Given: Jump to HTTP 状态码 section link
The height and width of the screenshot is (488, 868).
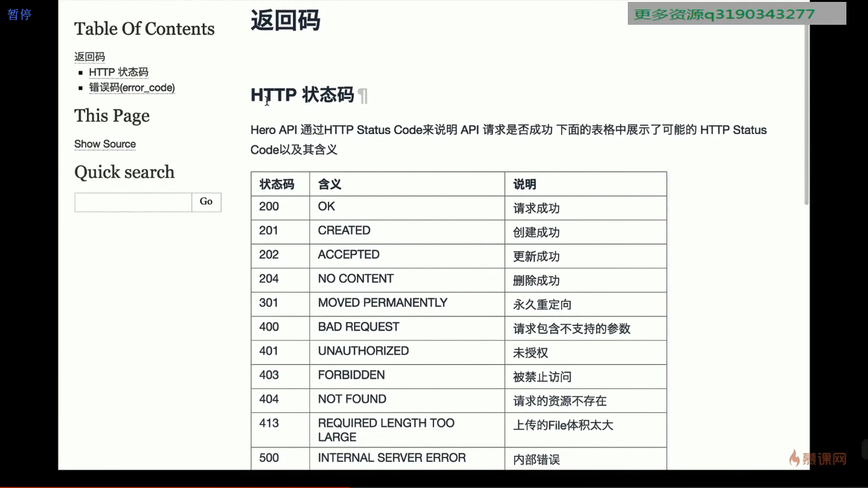Looking at the screenshot, I should (119, 72).
